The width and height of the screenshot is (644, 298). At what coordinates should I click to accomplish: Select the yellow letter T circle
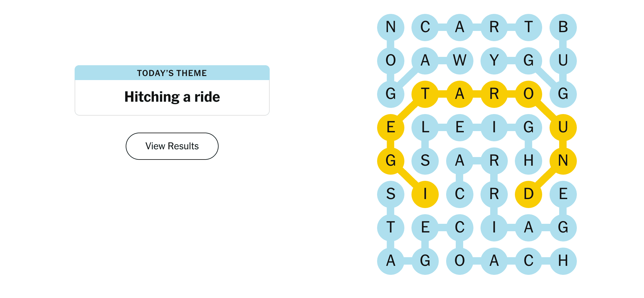click(x=425, y=94)
